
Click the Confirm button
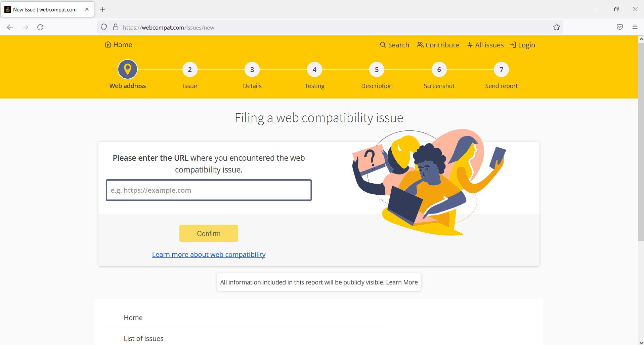coord(209,233)
